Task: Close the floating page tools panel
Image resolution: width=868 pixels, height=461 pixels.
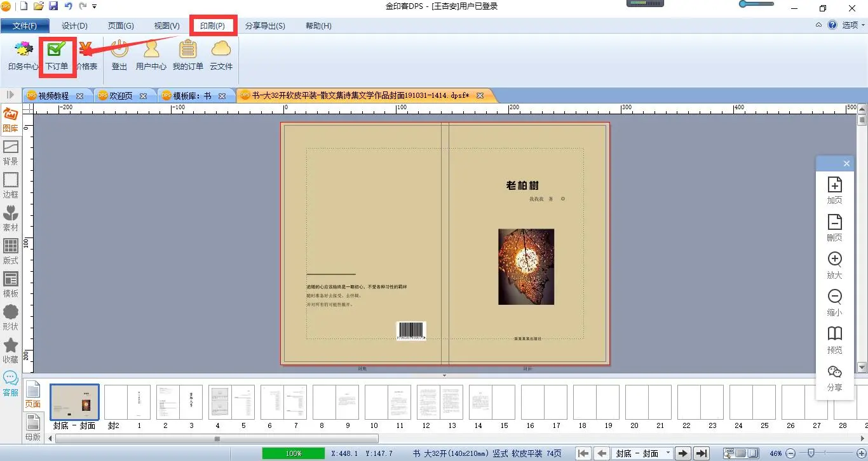Action: [846, 164]
